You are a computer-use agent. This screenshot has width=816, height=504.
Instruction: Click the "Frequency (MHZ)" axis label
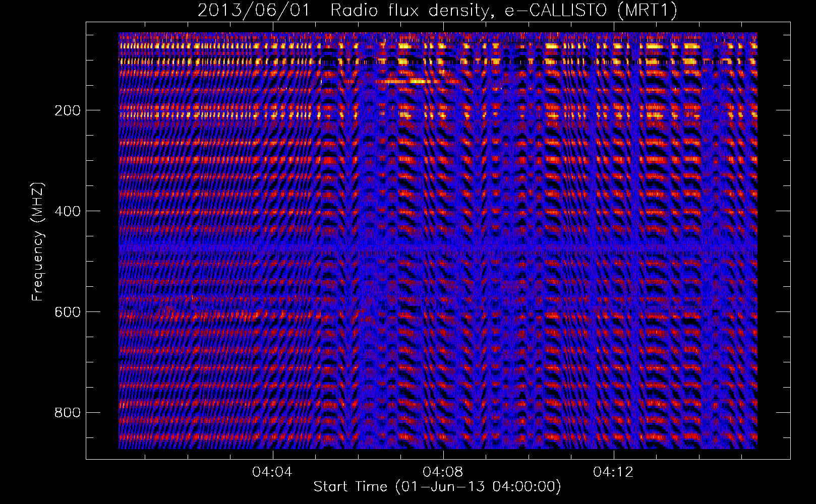pyautogui.click(x=38, y=241)
